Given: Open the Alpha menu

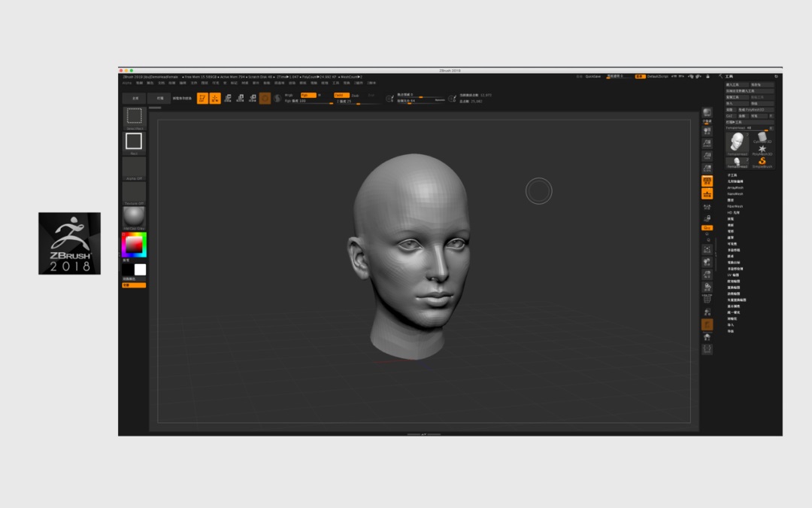Looking at the screenshot, I should point(126,83).
